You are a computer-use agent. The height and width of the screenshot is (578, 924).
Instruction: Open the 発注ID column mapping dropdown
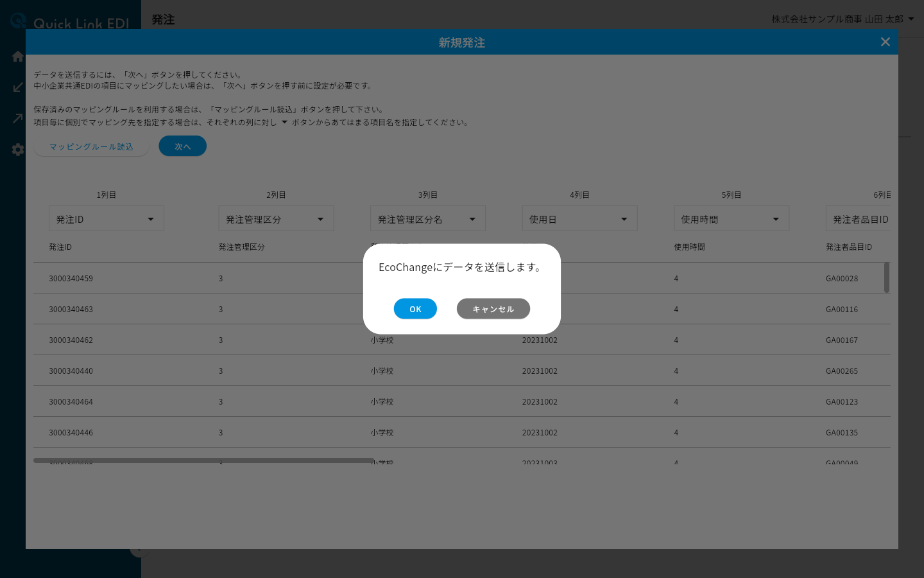click(107, 219)
